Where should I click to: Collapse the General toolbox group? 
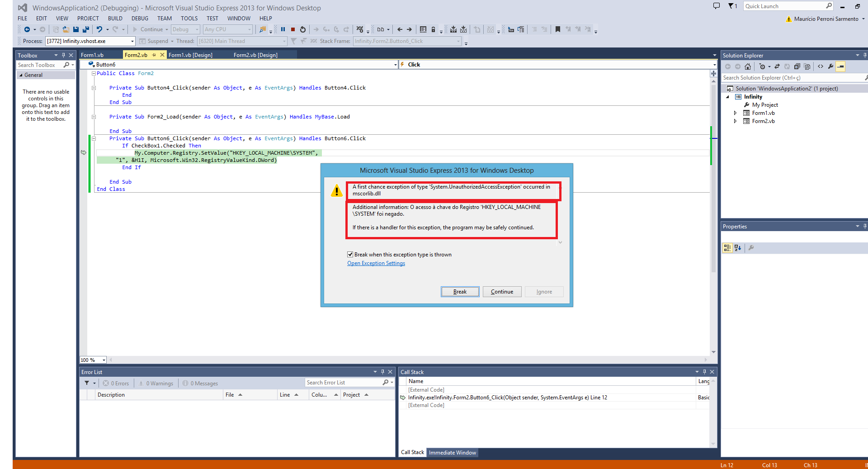click(21, 75)
